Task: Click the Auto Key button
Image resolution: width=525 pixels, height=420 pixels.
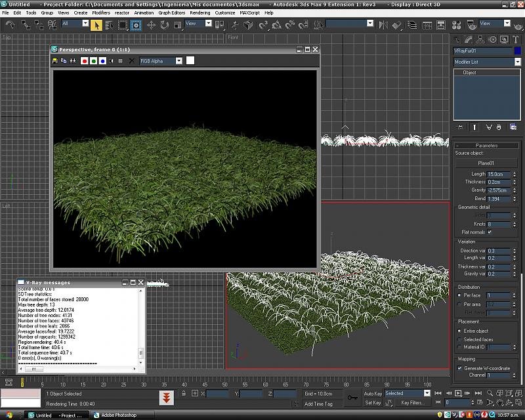Action: [373, 394]
